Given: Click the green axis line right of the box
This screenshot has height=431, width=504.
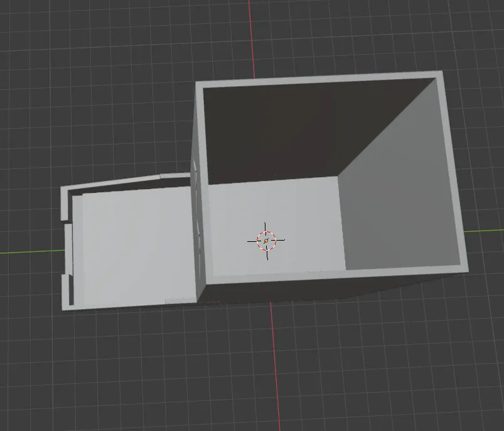Looking at the screenshot, I should [484, 231].
